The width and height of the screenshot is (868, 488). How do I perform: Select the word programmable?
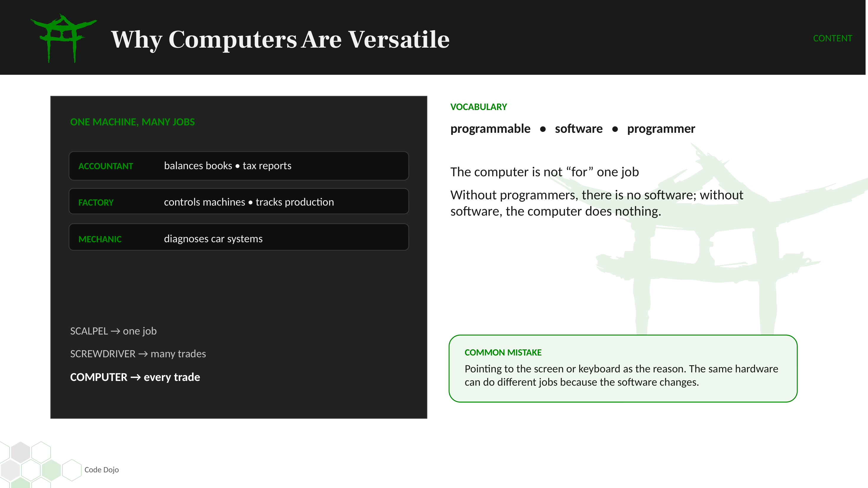tap(490, 129)
